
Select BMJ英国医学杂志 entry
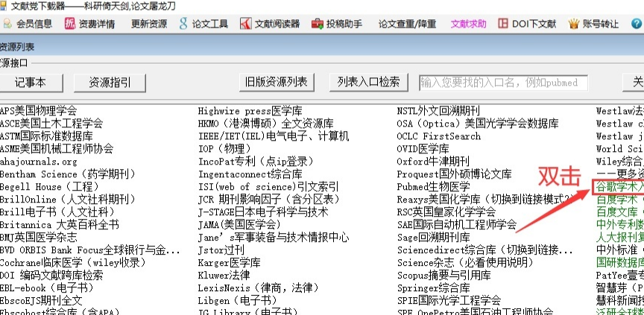click(x=38, y=237)
